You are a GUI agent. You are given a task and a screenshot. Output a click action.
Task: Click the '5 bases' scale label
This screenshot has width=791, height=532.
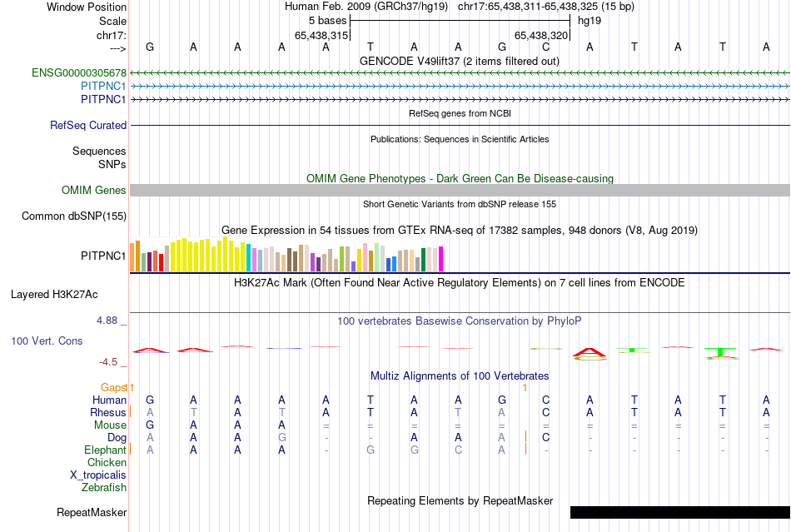pyautogui.click(x=328, y=21)
